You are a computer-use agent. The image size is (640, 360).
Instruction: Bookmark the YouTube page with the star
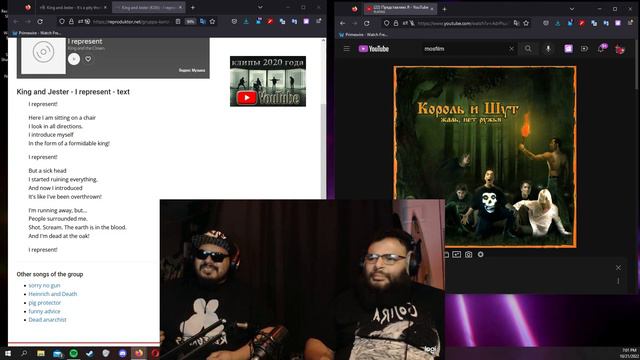526,23
